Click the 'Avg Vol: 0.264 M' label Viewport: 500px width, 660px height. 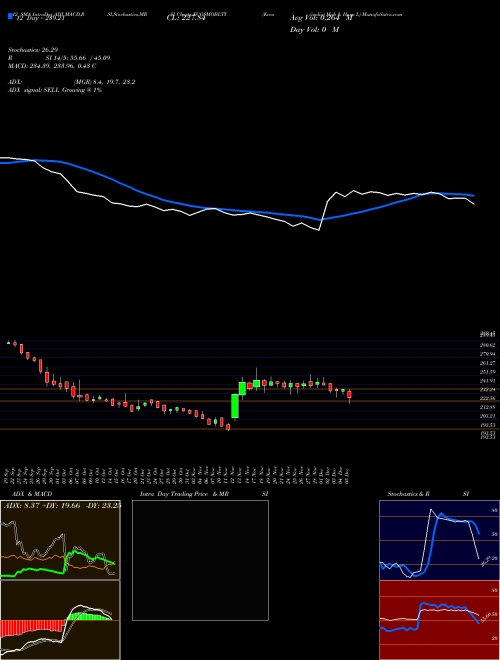click(x=321, y=18)
